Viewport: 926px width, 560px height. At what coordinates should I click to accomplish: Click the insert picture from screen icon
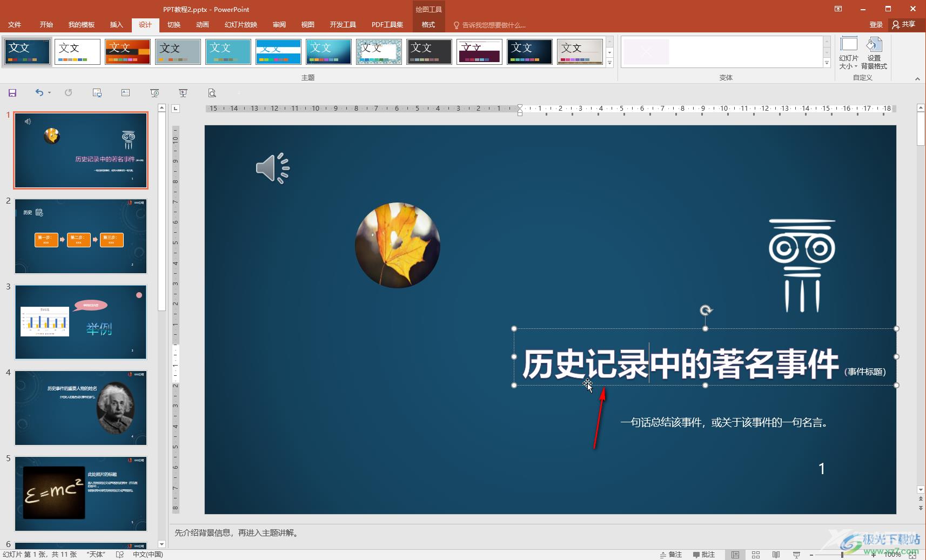pos(97,93)
